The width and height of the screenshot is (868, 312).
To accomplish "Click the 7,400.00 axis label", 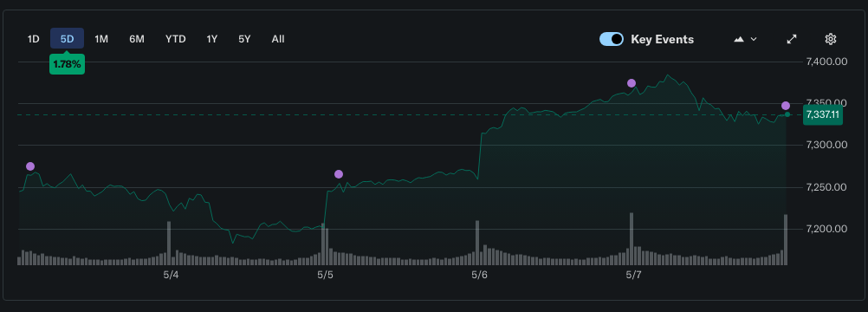I will pyautogui.click(x=827, y=62).
